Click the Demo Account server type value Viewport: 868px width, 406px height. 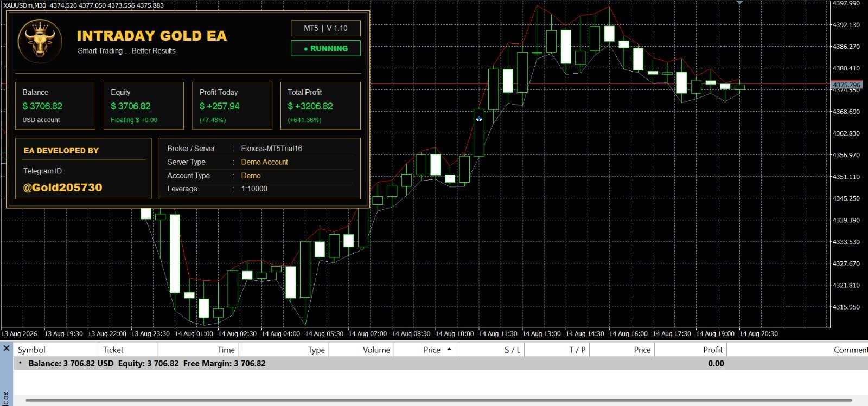(265, 162)
